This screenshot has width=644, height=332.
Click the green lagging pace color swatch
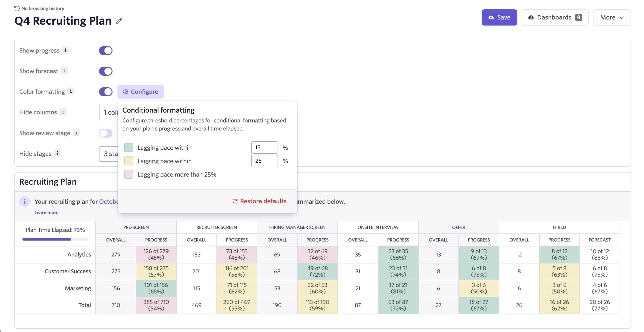point(128,148)
